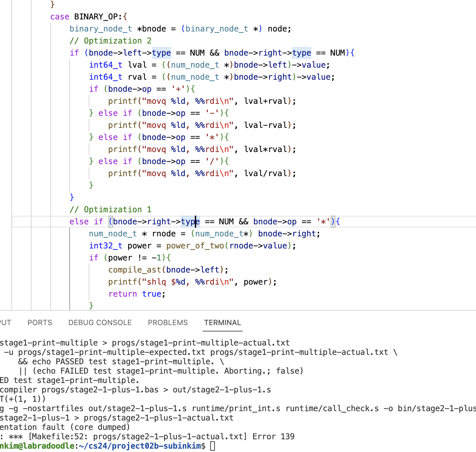The width and height of the screenshot is (476, 452).
Task: Click the "// Optimization 1" comment
Action: coord(110,210)
